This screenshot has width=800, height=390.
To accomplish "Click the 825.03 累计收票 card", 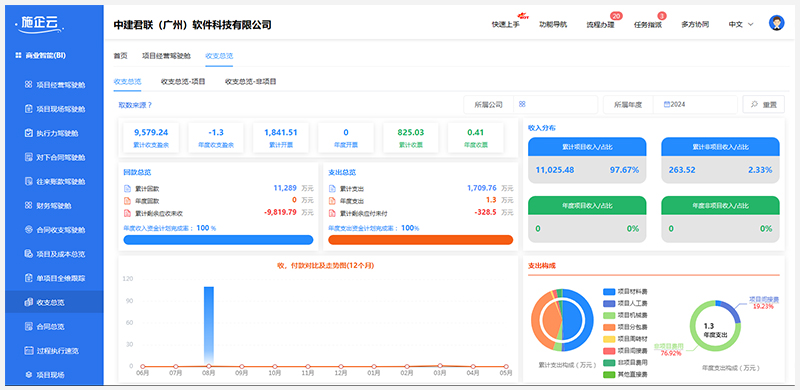I will pyautogui.click(x=411, y=137).
